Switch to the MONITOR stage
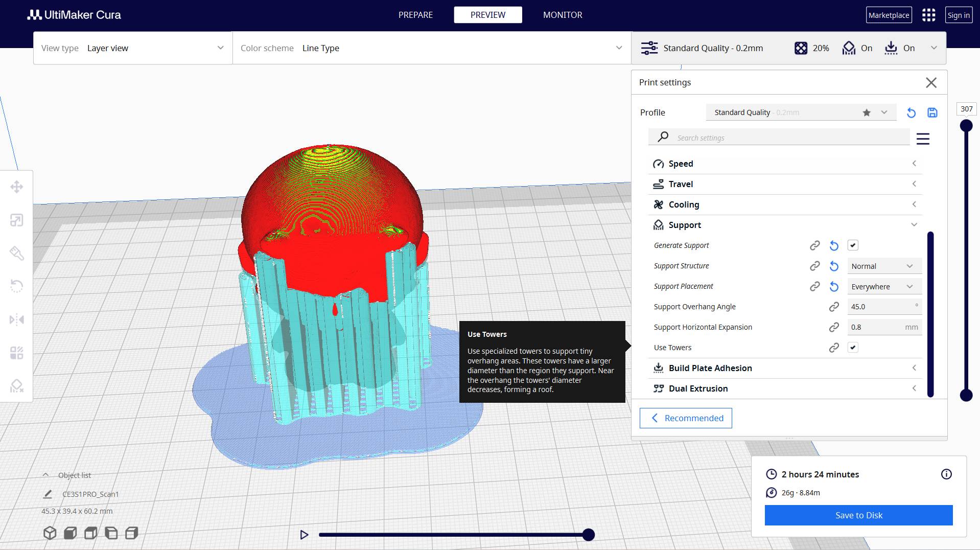The height and width of the screenshot is (550, 980). coord(563,15)
